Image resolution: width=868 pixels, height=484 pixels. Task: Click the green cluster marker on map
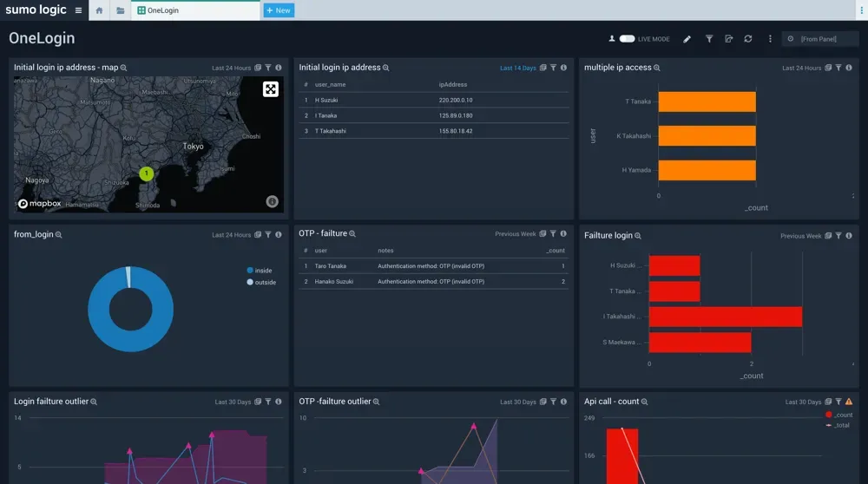pos(147,173)
